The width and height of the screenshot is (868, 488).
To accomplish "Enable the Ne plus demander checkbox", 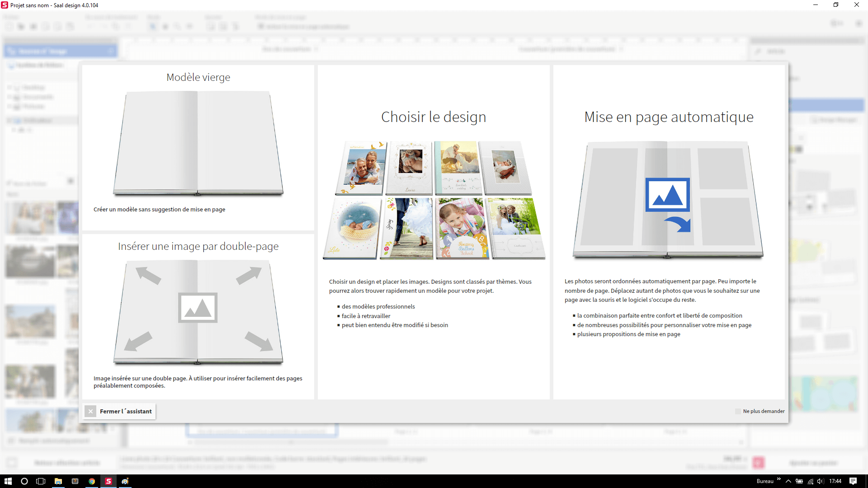I will tap(738, 411).
